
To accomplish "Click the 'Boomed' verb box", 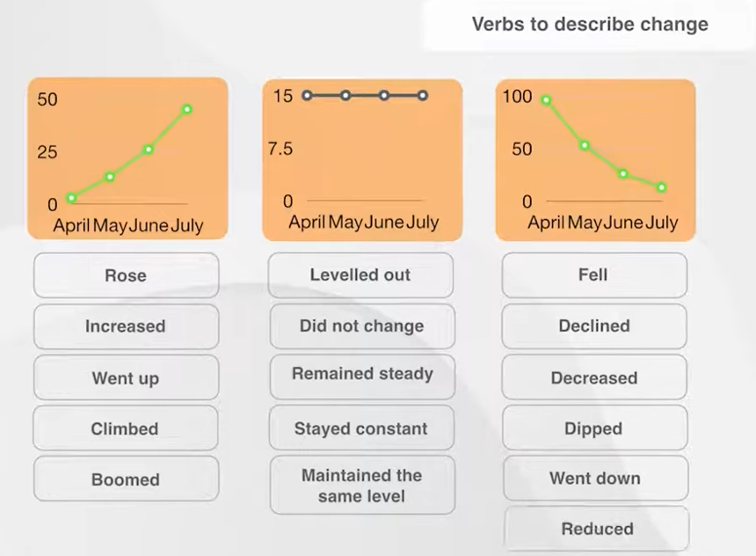I will [x=126, y=479].
